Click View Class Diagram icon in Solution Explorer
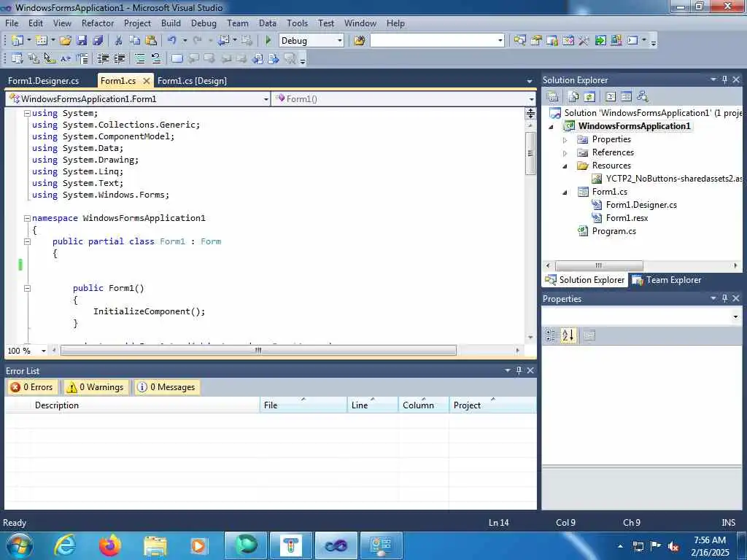The image size is (747, 560). 642,97
